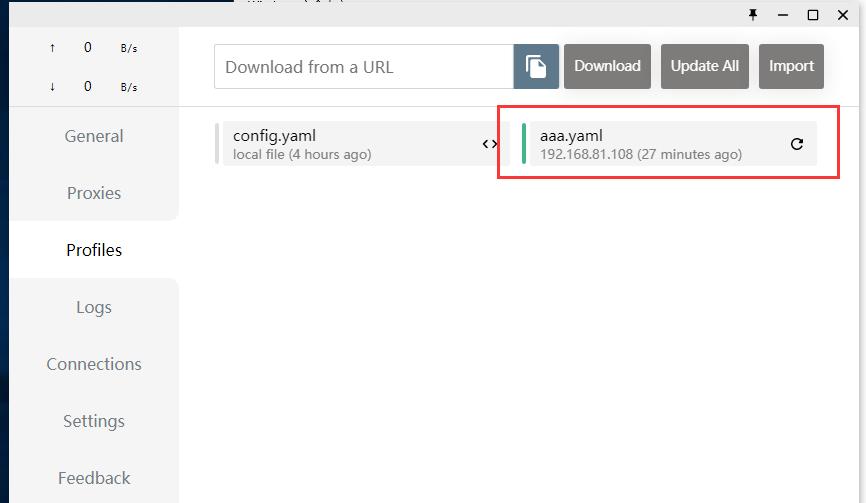Viewport: 866px width, 503px height.
Task: Click the download speed indicator
Action: [93, 87]
